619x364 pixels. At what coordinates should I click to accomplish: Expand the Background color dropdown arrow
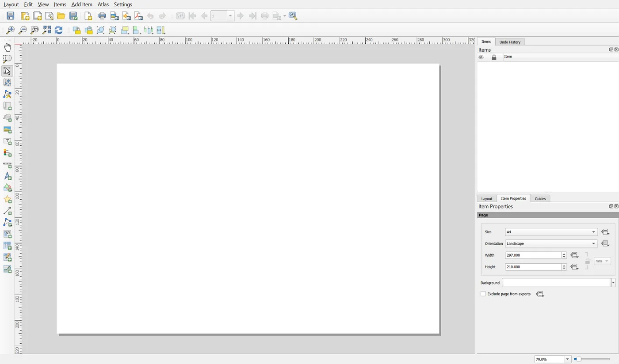point(613,283)
